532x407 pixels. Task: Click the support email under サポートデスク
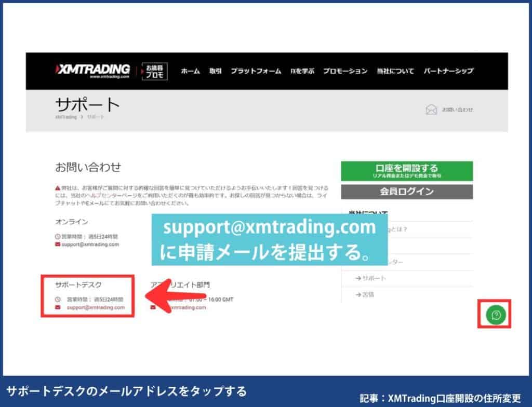96,307
